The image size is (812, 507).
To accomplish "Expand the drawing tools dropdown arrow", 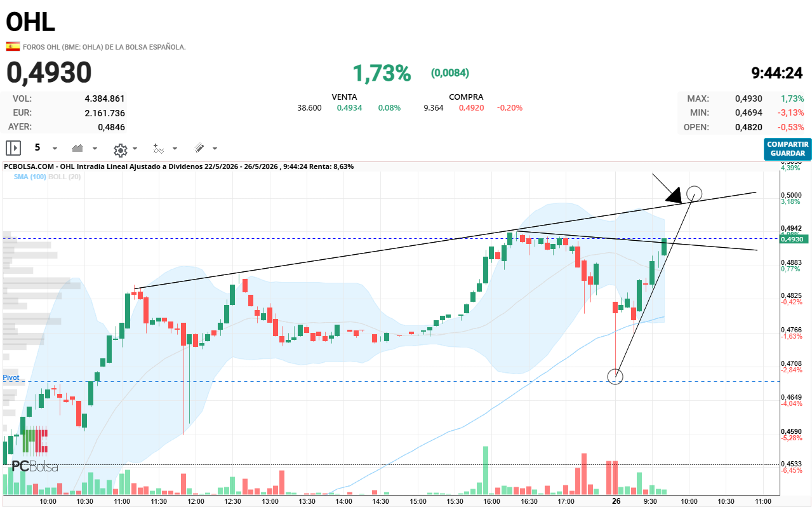I will point(215,149).
